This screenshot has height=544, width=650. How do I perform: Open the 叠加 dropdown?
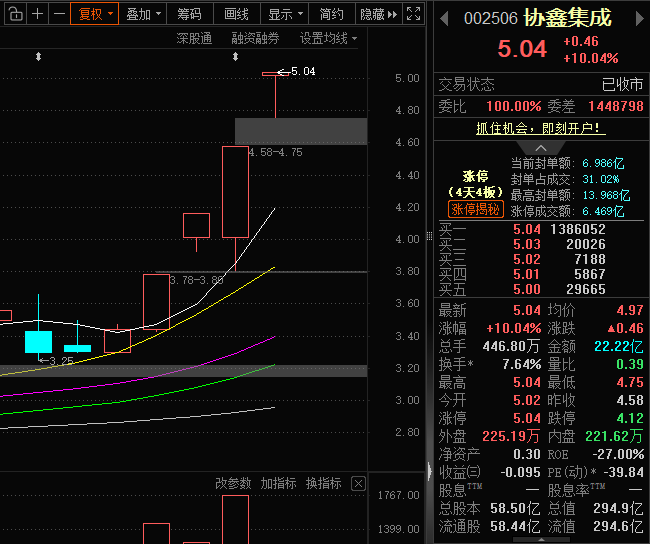point(143,14)
